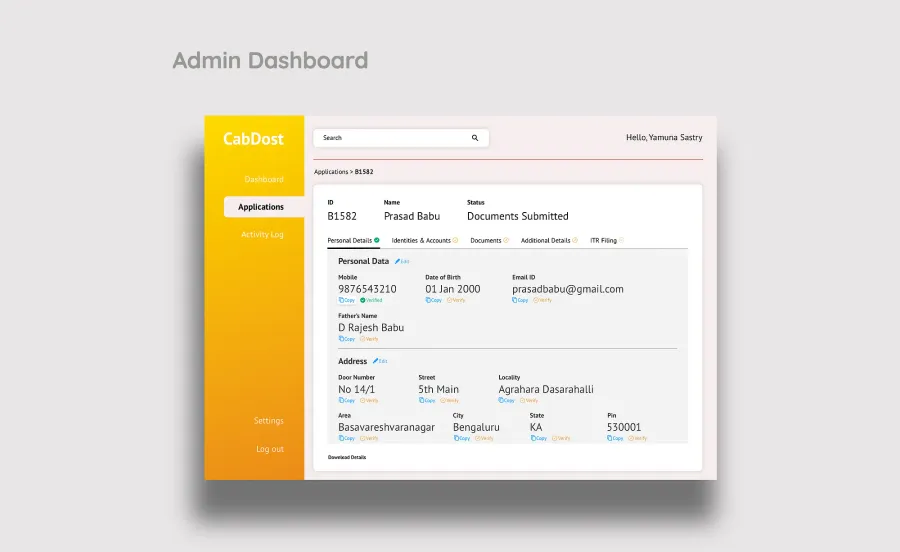Click the B1582 breadcrumb entry
Viewport: 900px width, 552px height.
[x=364, y=172]
